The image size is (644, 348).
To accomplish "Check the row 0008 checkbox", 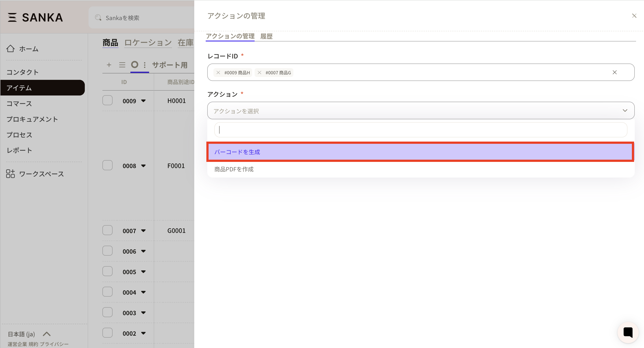I will tap(107, 165).
